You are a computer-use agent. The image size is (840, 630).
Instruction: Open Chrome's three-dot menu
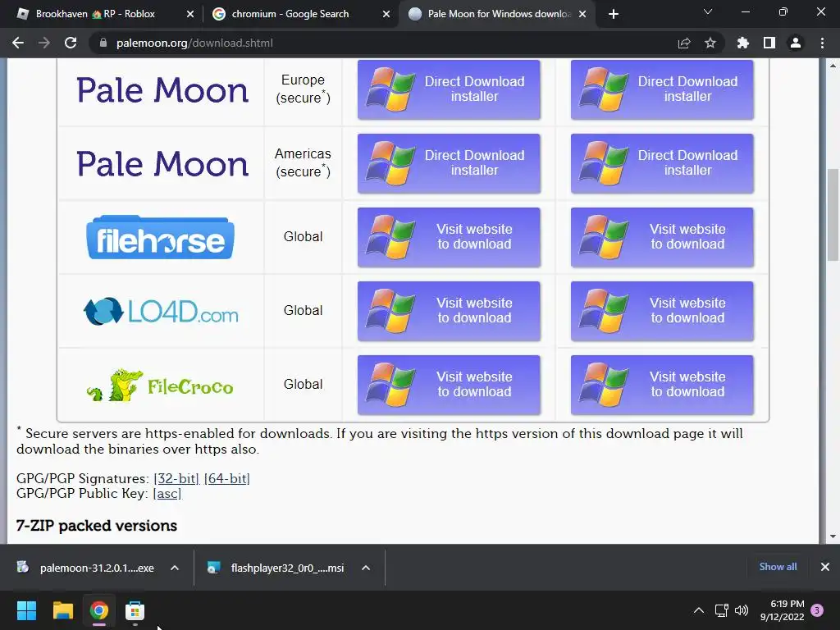point(822,43)
